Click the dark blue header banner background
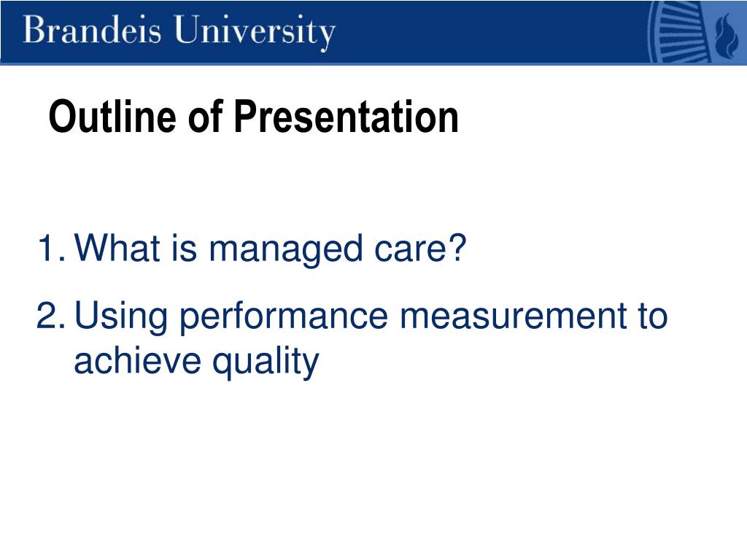Viewport: 747px width, 560px height. [x=491, y=31]
